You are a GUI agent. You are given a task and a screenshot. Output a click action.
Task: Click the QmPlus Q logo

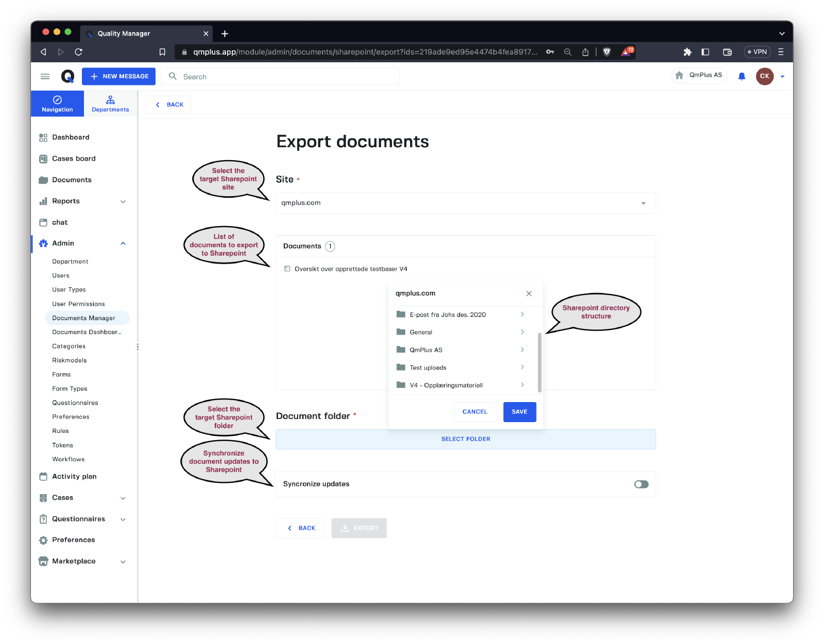(x=67, y=76)
